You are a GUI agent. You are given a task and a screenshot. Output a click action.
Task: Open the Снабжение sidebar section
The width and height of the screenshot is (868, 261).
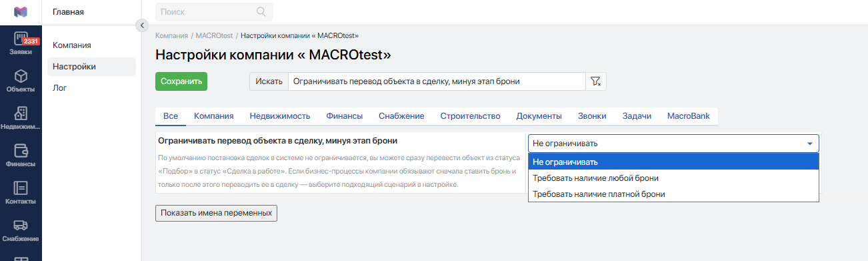(x=21, y=230)
